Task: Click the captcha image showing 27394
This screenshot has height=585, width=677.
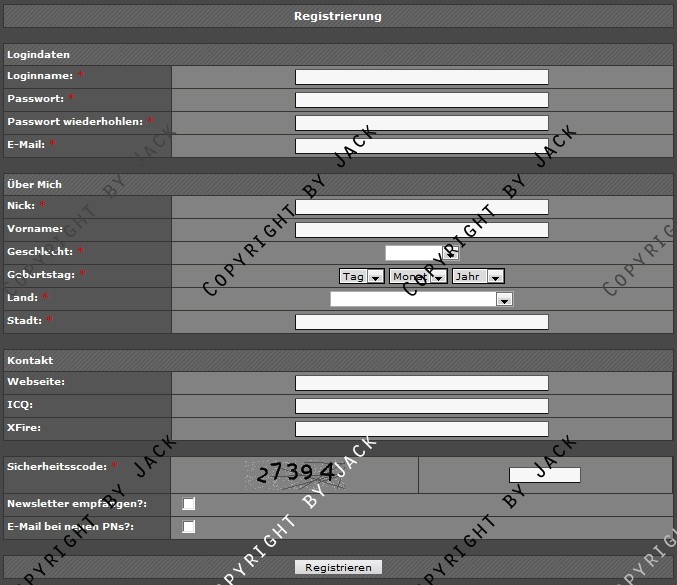Action: 296,474
